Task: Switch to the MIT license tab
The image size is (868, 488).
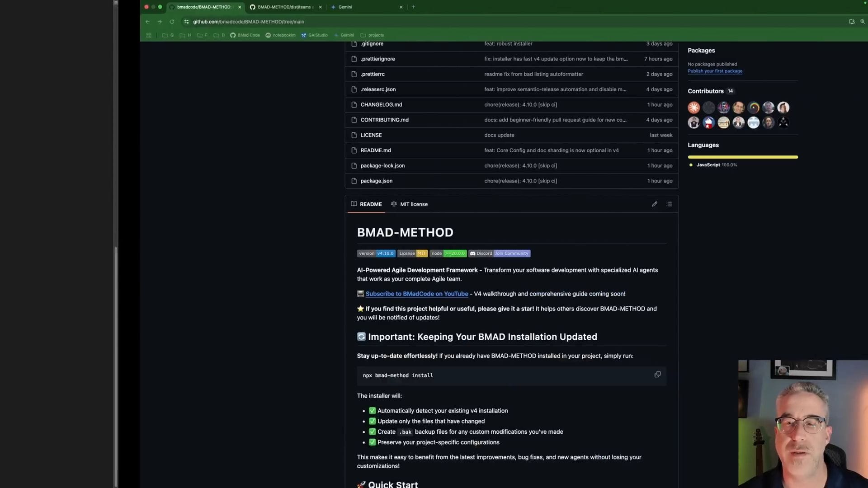Action: click(x=409, y=204)
